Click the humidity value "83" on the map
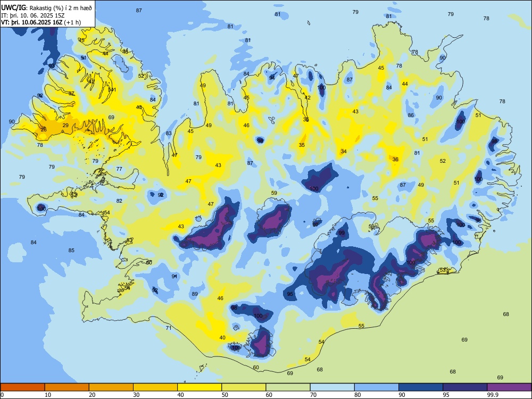 click(x=169, y=134)
